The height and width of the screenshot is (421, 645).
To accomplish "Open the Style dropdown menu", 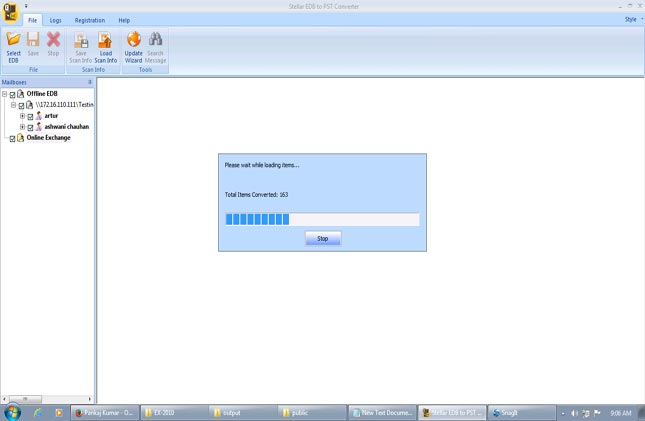I will click(x=633, y=19).
